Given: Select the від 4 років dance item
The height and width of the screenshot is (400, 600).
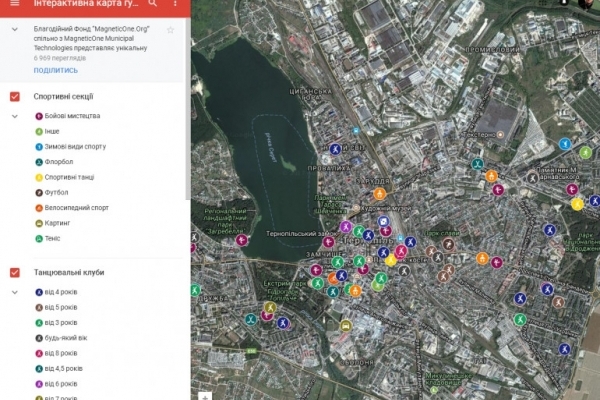Looking at the screenshot, I should click(x=61, y=292).
